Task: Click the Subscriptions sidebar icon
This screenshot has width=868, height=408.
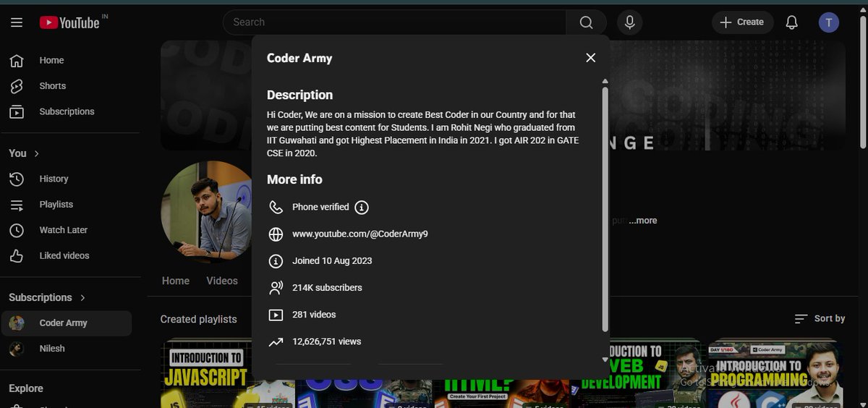Action: tap(17, 111)
